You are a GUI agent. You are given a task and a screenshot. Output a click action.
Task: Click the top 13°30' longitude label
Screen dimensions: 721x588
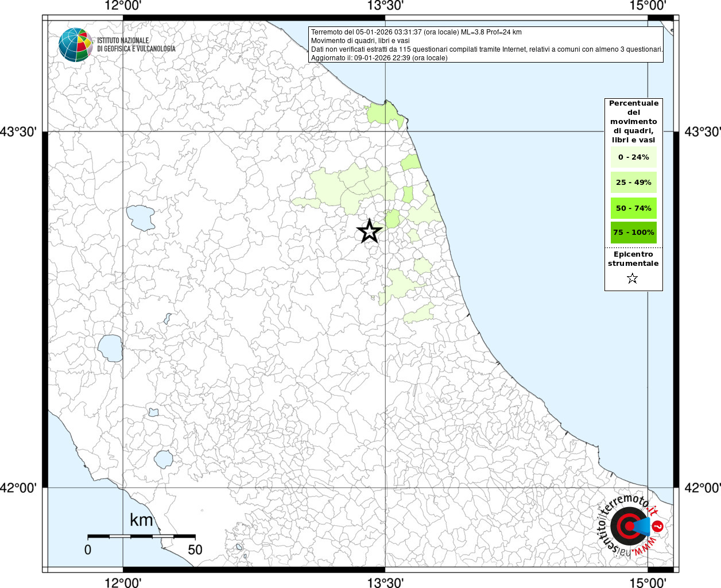coord(385,6)
